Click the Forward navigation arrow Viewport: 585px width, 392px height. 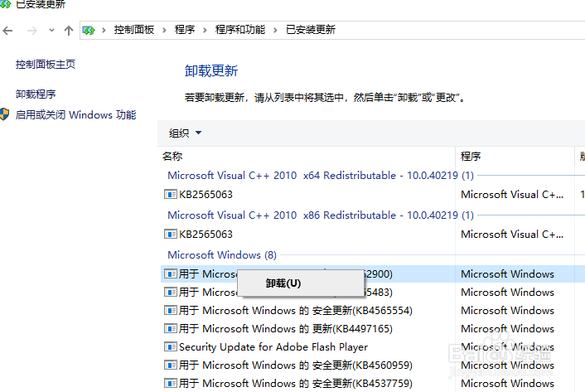point(32,31)
